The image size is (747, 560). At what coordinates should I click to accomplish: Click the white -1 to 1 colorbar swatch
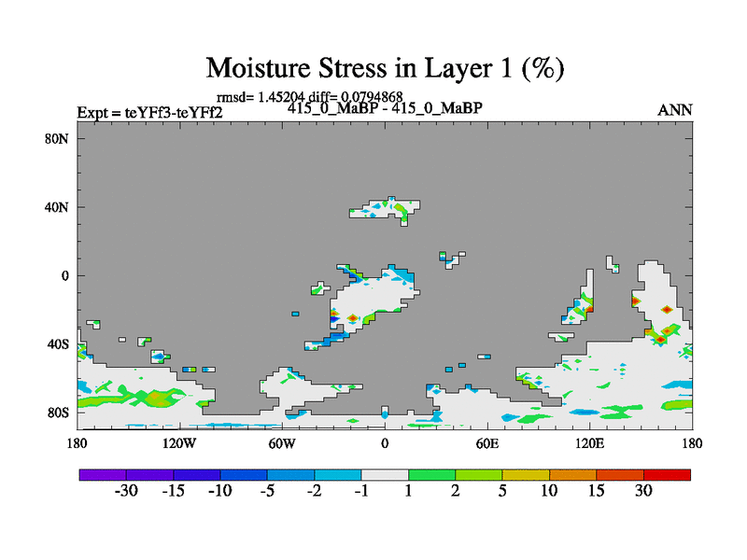point(385,474)
